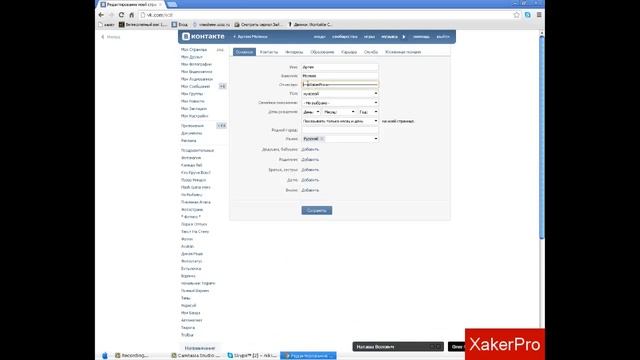
Task: Switch to the Образование tab
Action: [x=322, y=52]
